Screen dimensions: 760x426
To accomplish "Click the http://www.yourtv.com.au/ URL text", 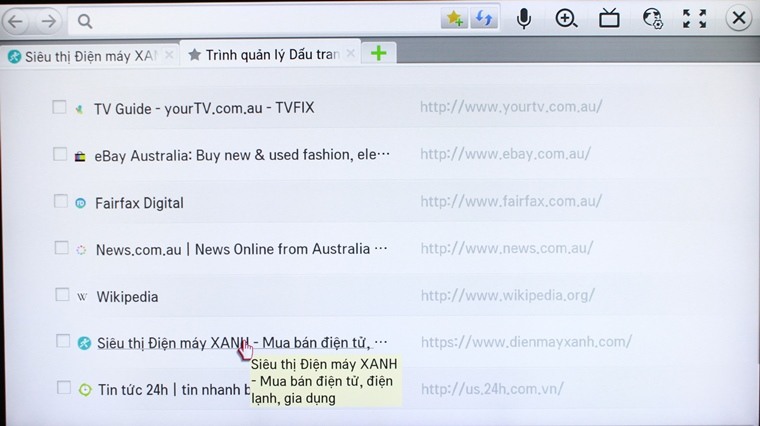I will point(511,107).
